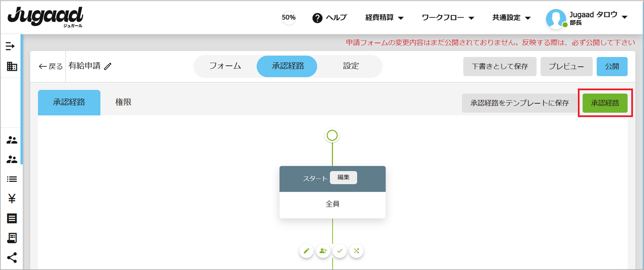Open the 経費精算 dropdown menu
Viewport: 644px width, 270px height.
[384, 18]
